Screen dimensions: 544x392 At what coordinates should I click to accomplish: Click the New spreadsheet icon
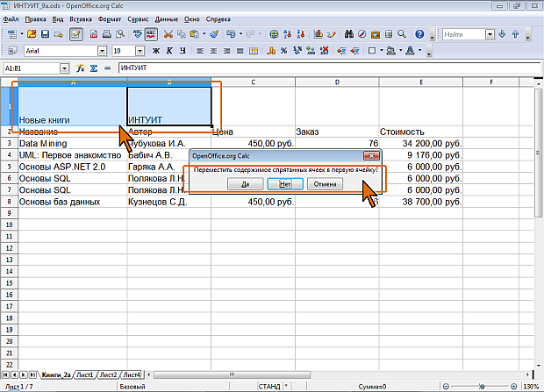[12, 34]
